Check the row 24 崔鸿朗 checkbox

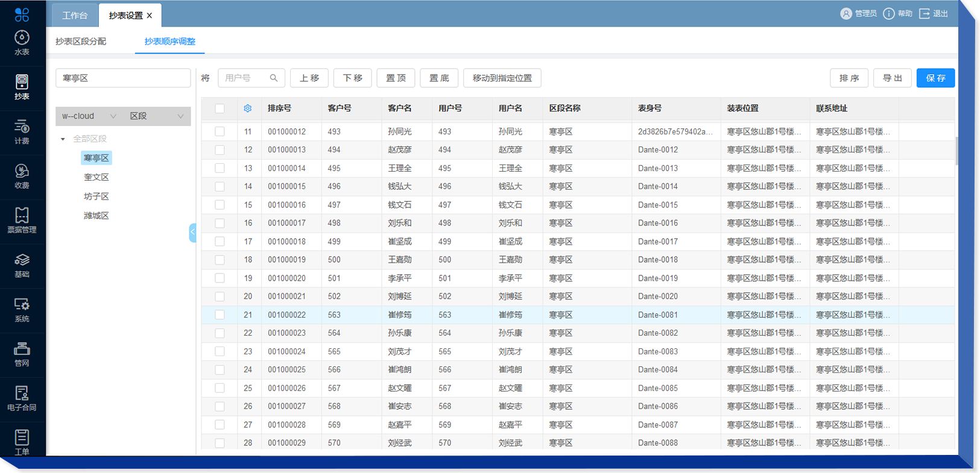pos(220,369)
